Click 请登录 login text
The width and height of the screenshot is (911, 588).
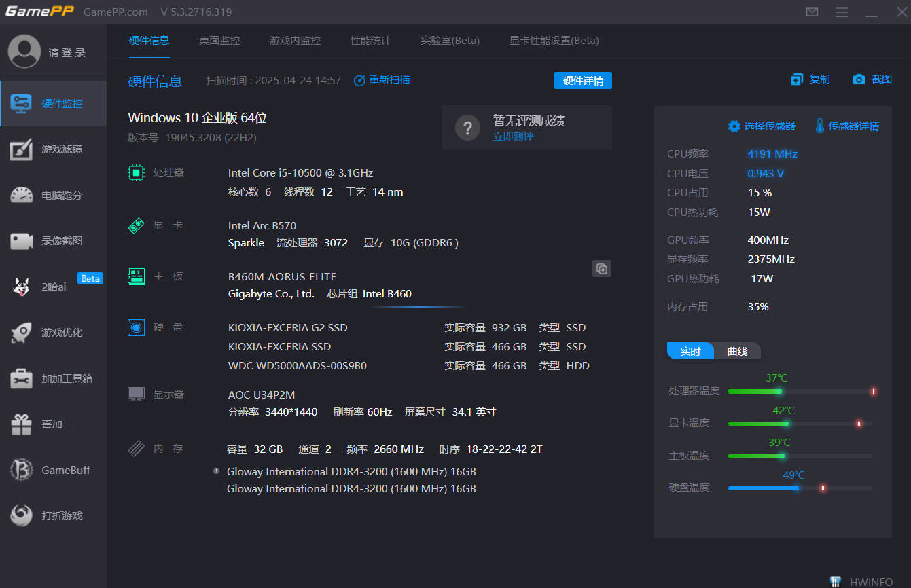point(67,53)
